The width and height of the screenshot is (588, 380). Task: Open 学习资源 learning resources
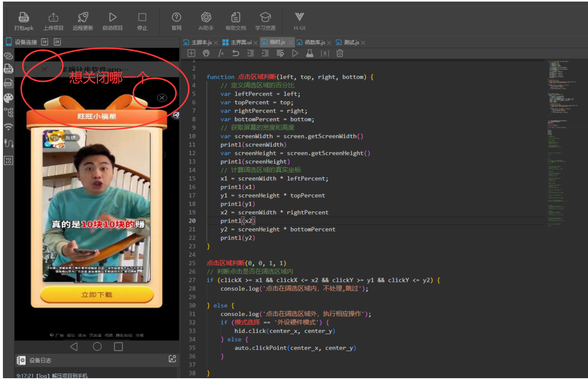coord(265,21)
